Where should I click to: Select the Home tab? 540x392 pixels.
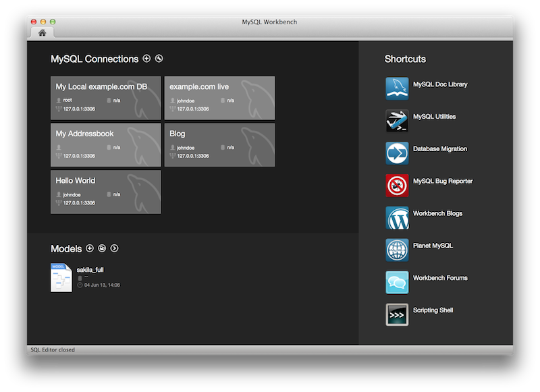[x=42, y=32]
